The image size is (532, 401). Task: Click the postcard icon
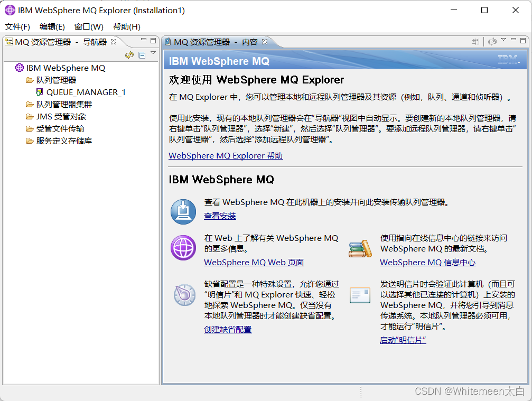[360, 295]
